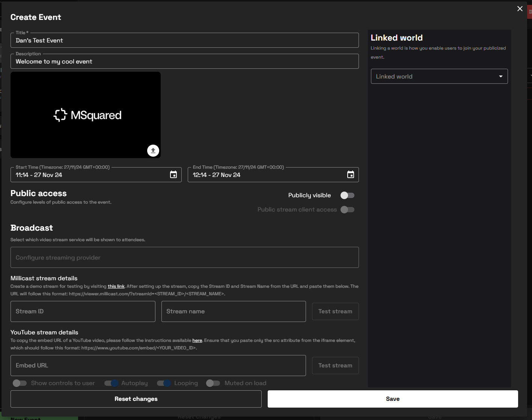532x420 pixels.
Task: Follow the 'here' YouTube instructions link
Action: (197, 340)
